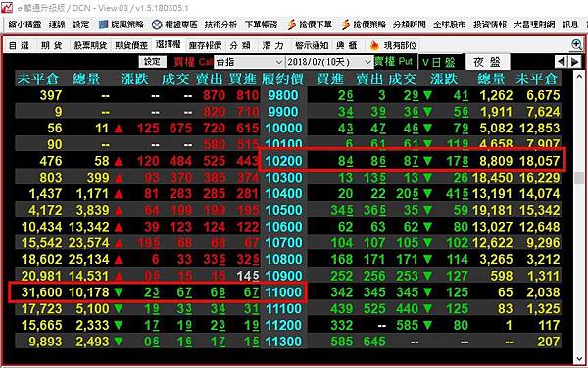
Task: Open the 投資情報 menu
Action: (490, 25)
